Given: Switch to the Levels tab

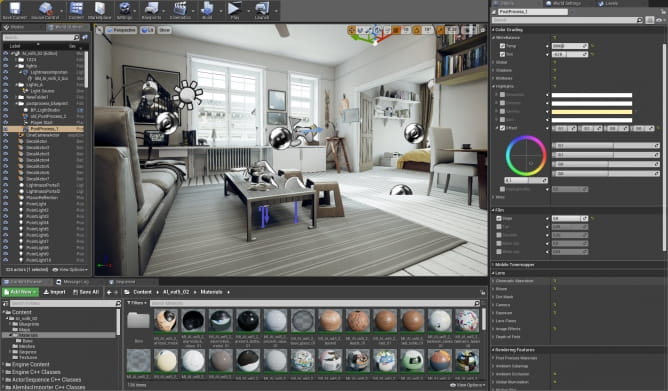Looking at the screenshot, I should point(608,3).
